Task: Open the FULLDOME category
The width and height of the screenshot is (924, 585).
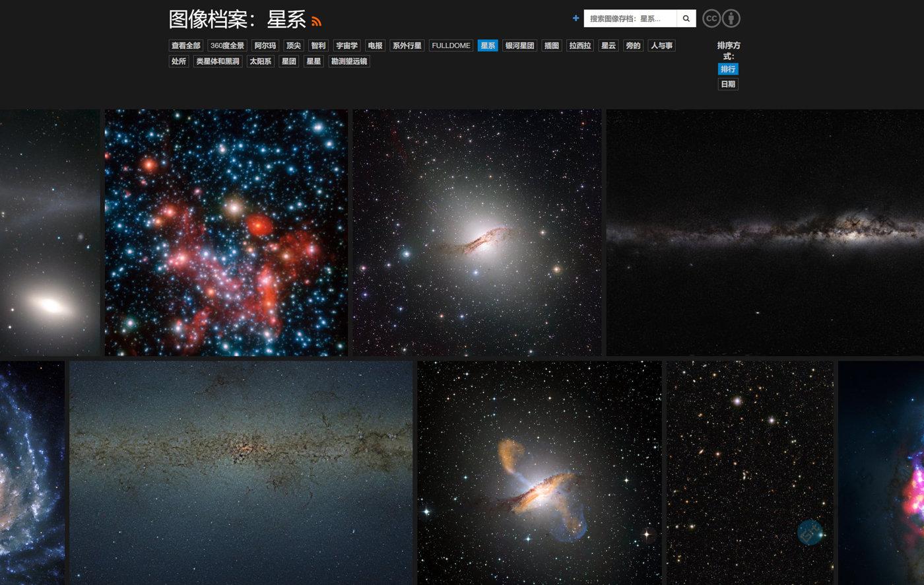Action: tap(451, 46)
